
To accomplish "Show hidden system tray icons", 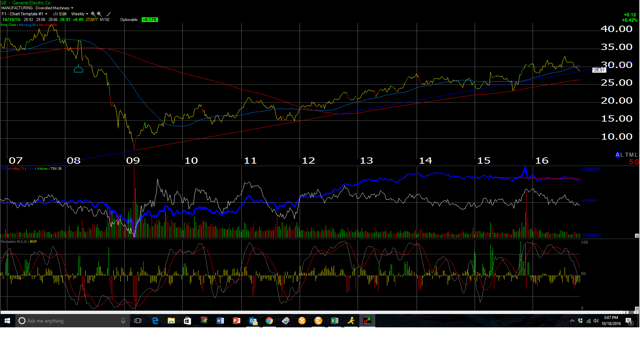I will click(572, 321).
